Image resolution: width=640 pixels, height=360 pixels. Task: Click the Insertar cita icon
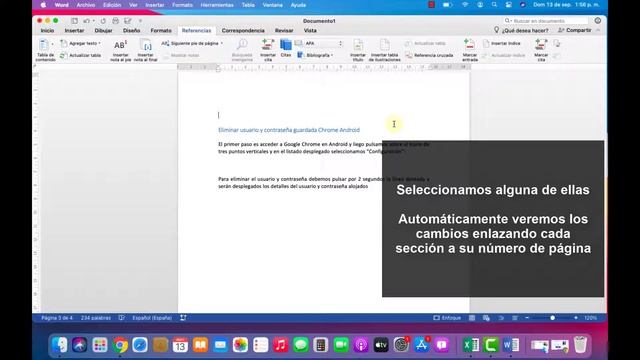click(x=268, y=44)
